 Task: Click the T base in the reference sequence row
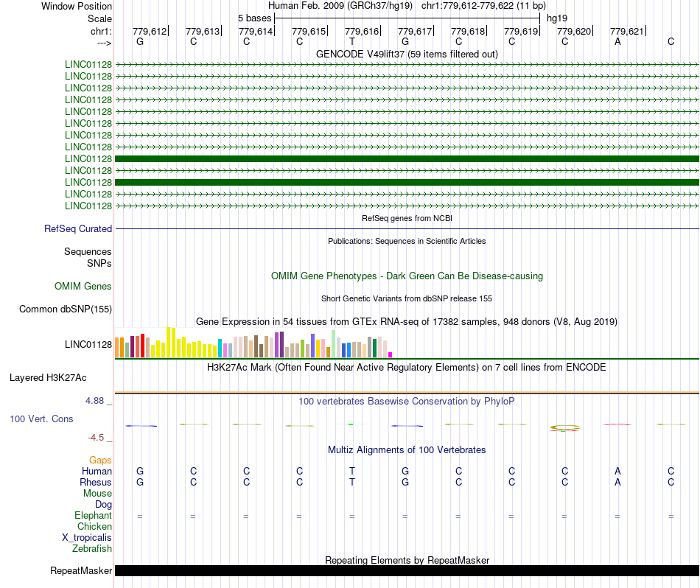352,41
